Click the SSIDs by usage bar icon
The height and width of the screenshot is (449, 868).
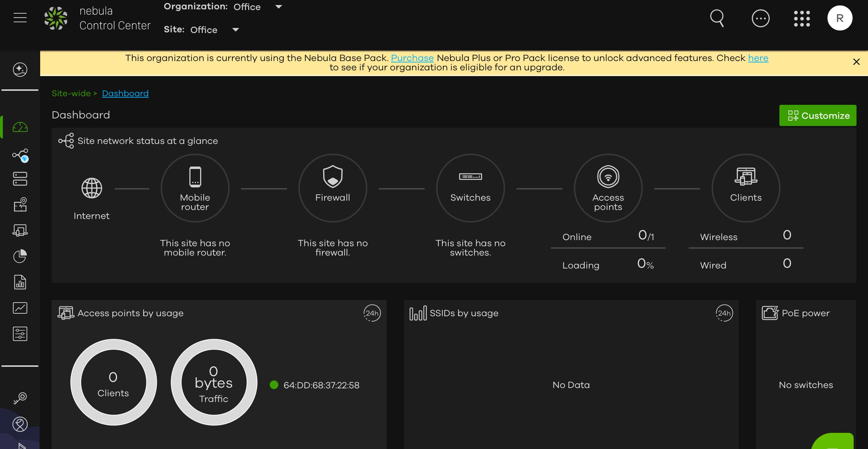418,313
